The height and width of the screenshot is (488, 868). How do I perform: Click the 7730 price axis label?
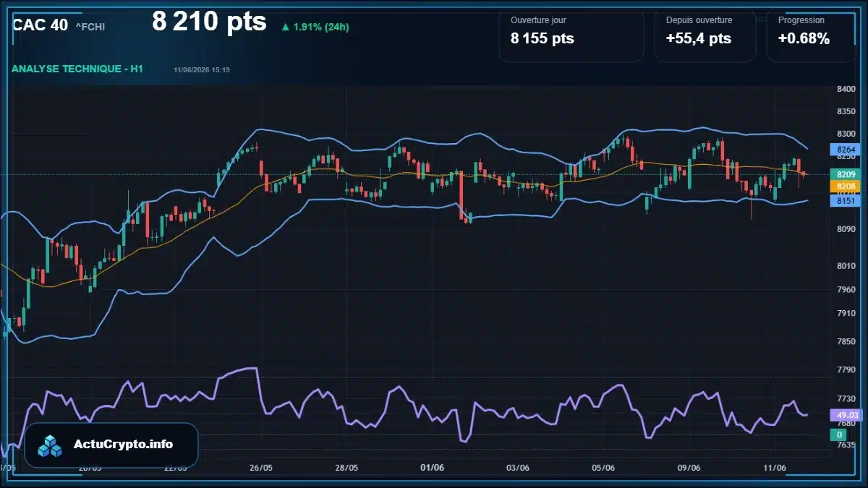pos(846,399)
